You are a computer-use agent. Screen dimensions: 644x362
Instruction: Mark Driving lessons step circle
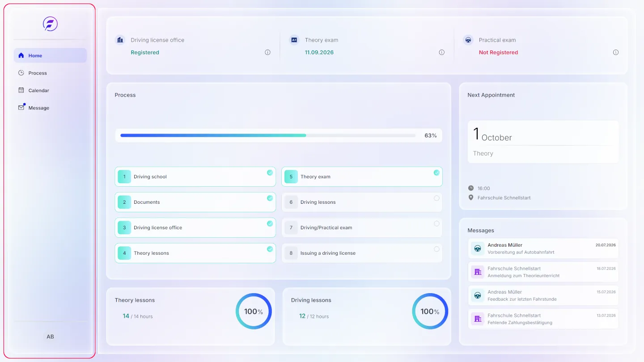(x=436, y=198)
